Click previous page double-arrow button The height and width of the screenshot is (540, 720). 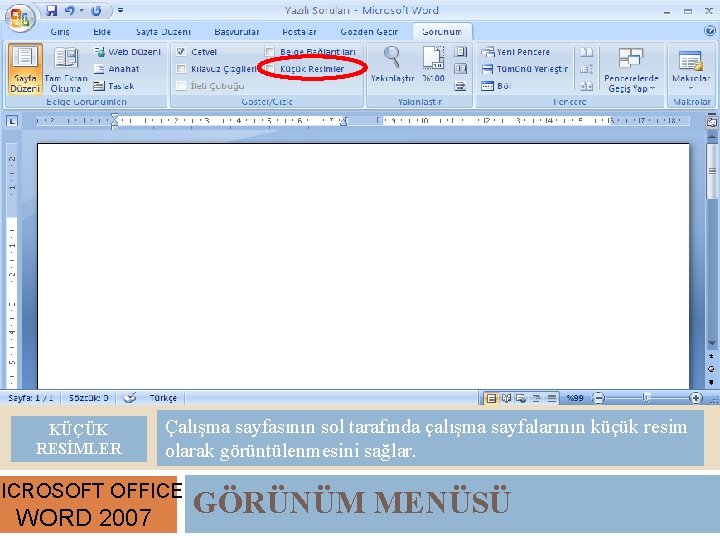coord(712,356)
